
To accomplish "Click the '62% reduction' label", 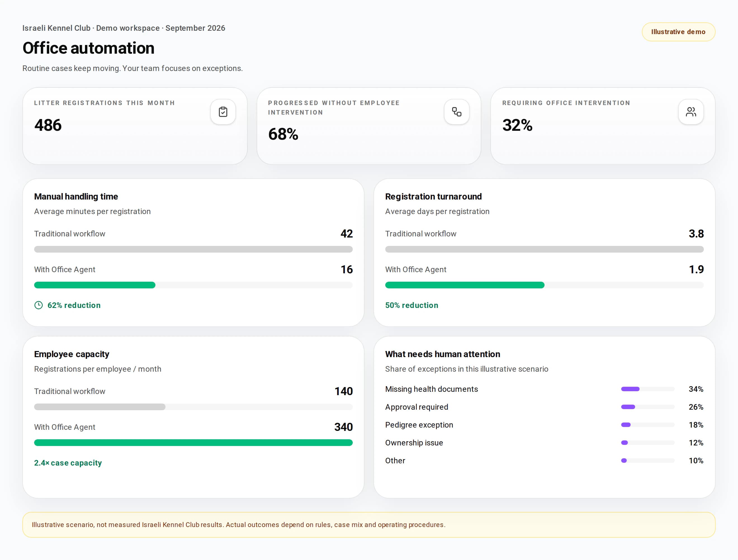I will [74, 305].
